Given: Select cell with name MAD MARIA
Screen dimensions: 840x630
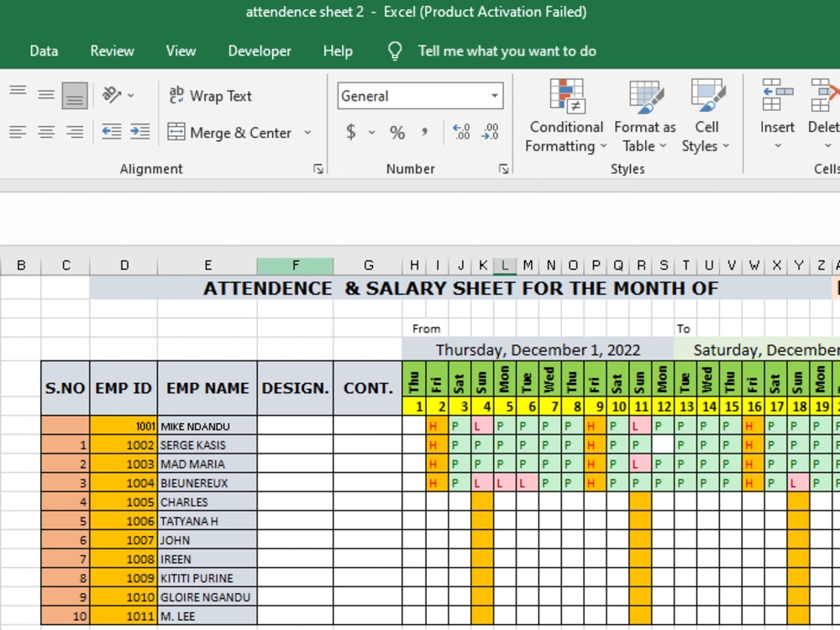Looking at the screenshot, I should pos(207,464).
